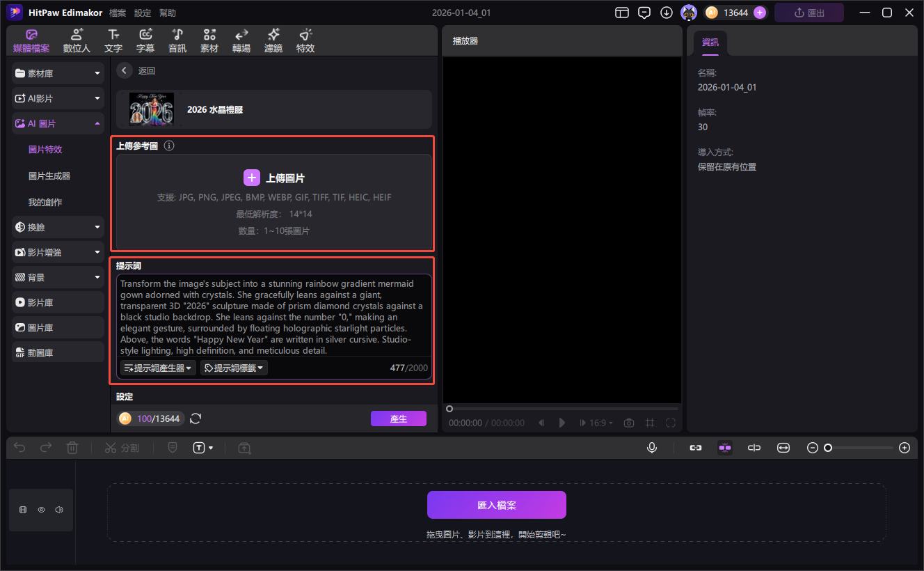Switch to the 濾鏡 tab
Screen dimensions: 924x571
pyautogui.click(x=273, y=40)
